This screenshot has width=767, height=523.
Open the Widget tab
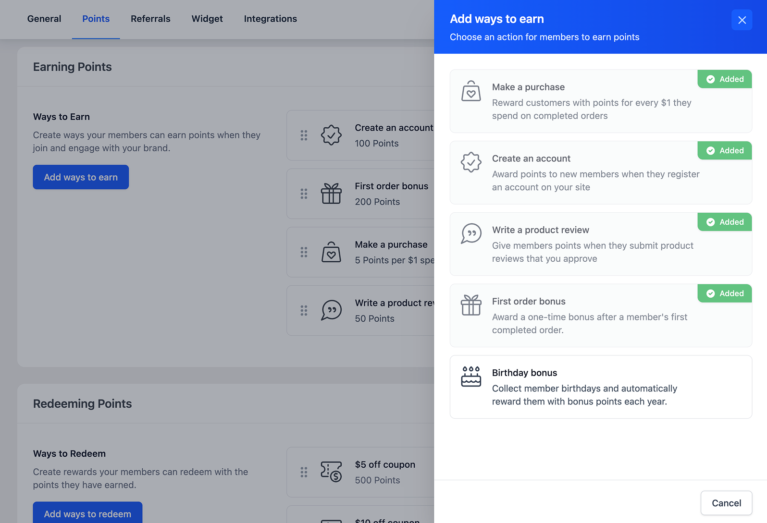click(x=207, y=19)
